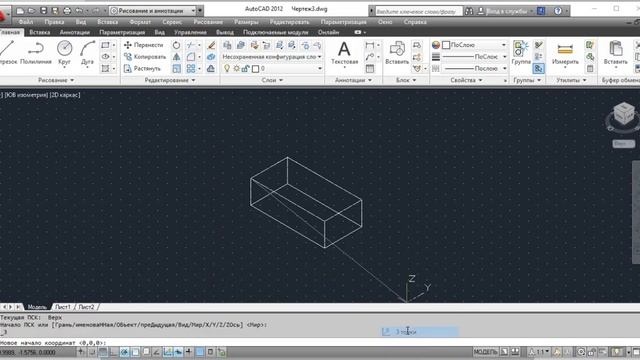Image resolution: width=640 pixels, height=360 pixels.
Task: Toggle the layer light bulb on/off icon
Action: pos(227,69)
